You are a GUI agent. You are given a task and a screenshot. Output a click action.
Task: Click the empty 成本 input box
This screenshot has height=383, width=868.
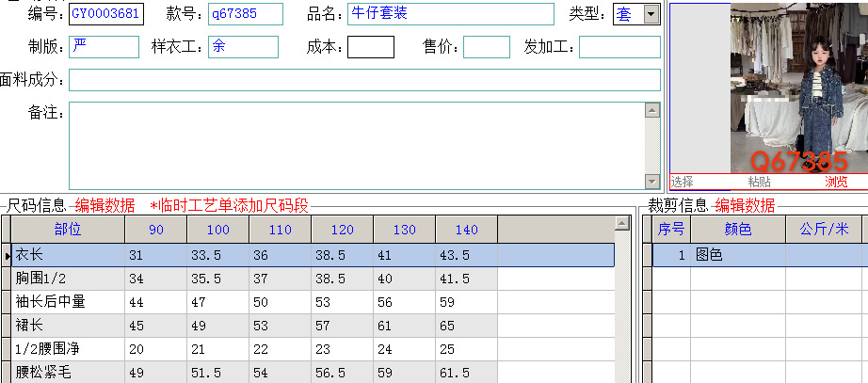tap(371, 47)
